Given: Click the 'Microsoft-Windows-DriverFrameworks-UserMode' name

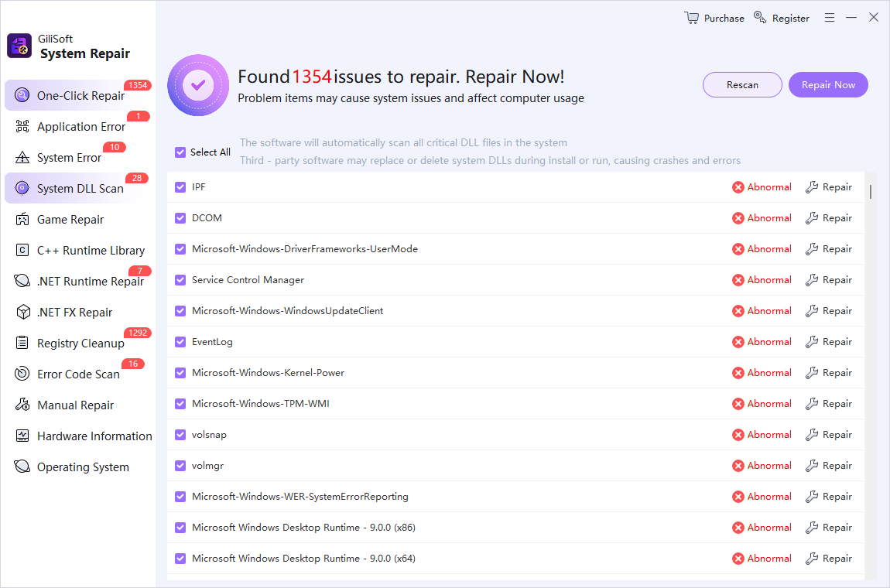Looking at the screenshot, I should click(x=305, y=248).
